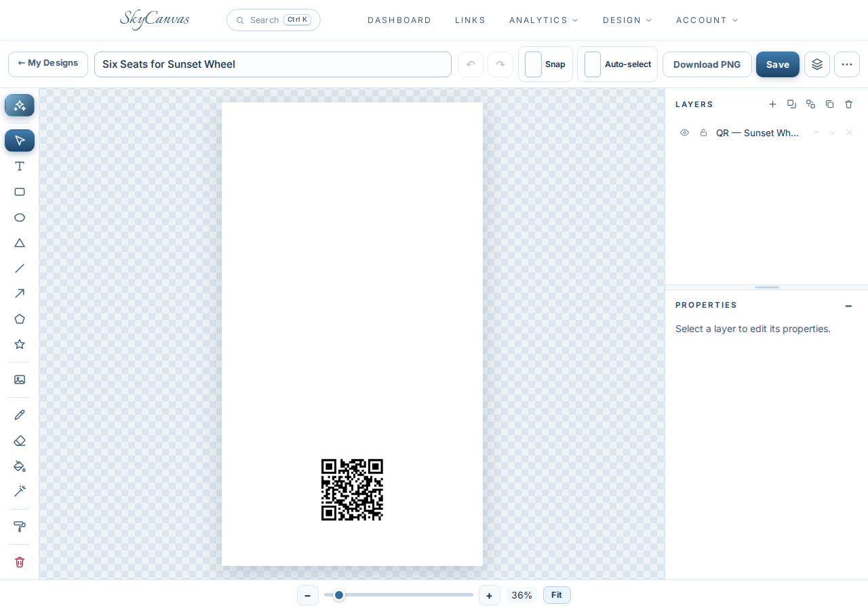Download the design as PNG
868x610 pixels.
coord(707,64)
